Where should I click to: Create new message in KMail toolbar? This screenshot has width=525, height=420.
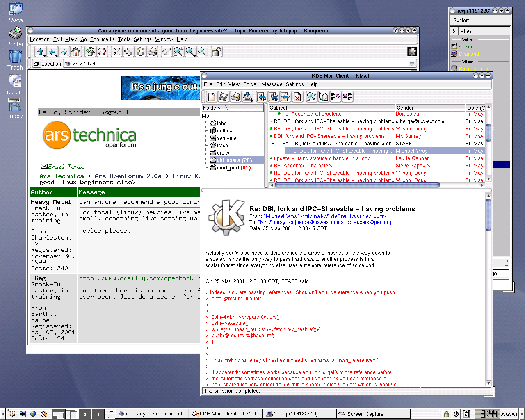click(212, 97)
